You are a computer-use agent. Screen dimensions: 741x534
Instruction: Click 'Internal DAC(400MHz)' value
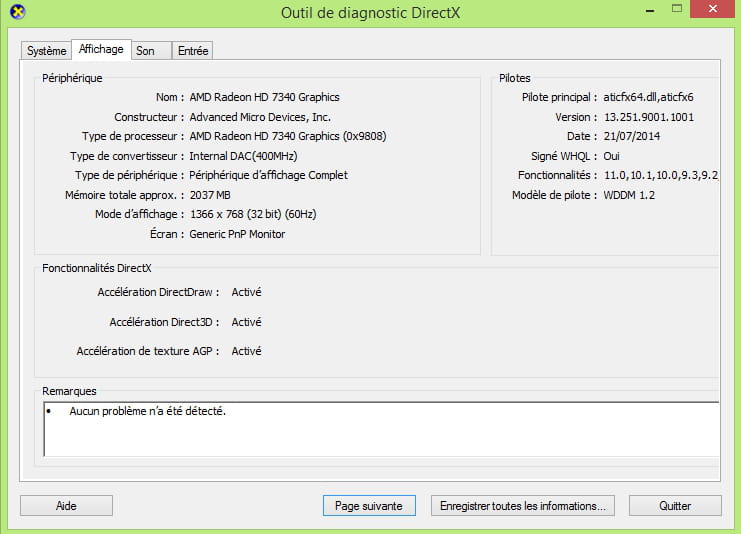pos(243,156)
